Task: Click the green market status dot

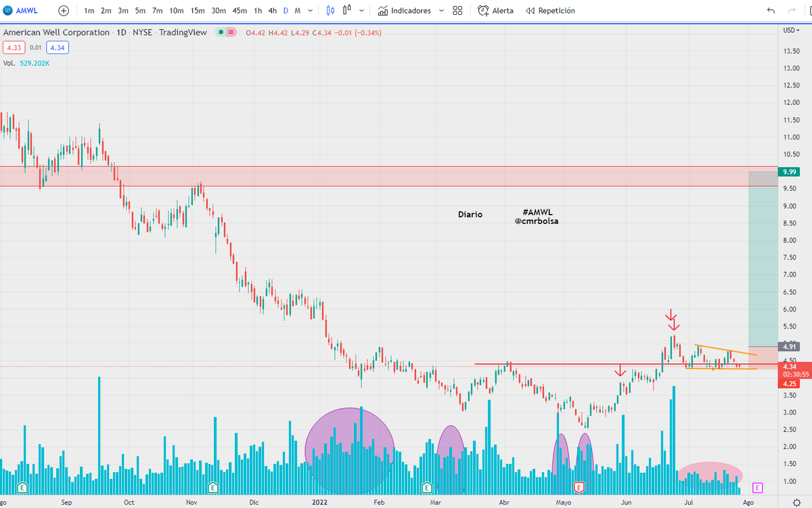Action: point(222,33)
